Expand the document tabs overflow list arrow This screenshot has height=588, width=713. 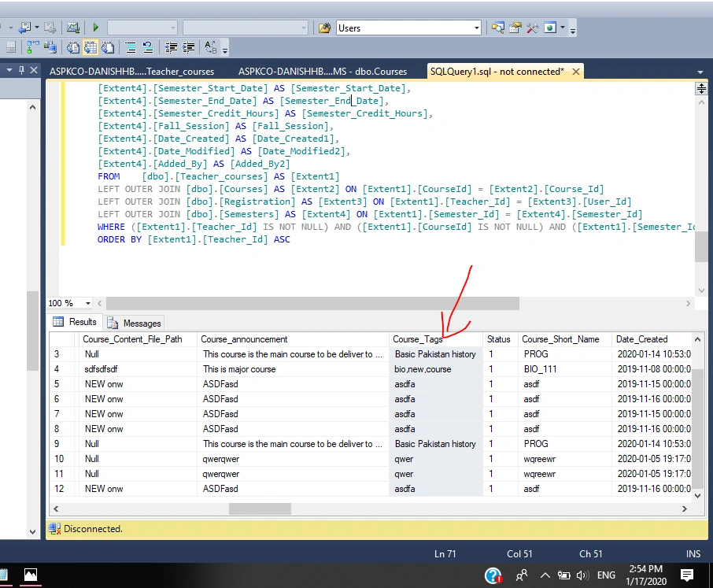coord(700,72)
